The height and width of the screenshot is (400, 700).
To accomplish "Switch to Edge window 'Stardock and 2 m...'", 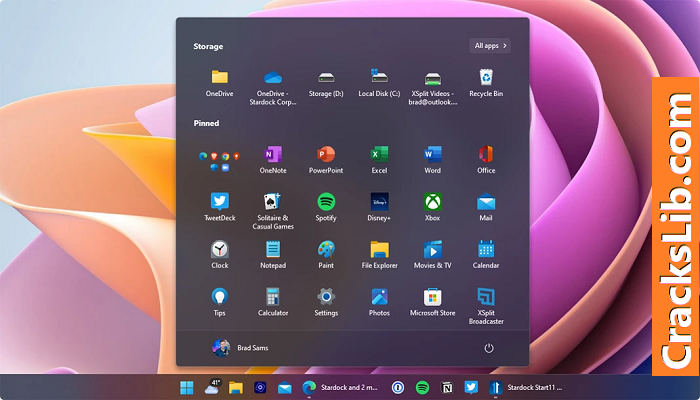I will point(340,388).
